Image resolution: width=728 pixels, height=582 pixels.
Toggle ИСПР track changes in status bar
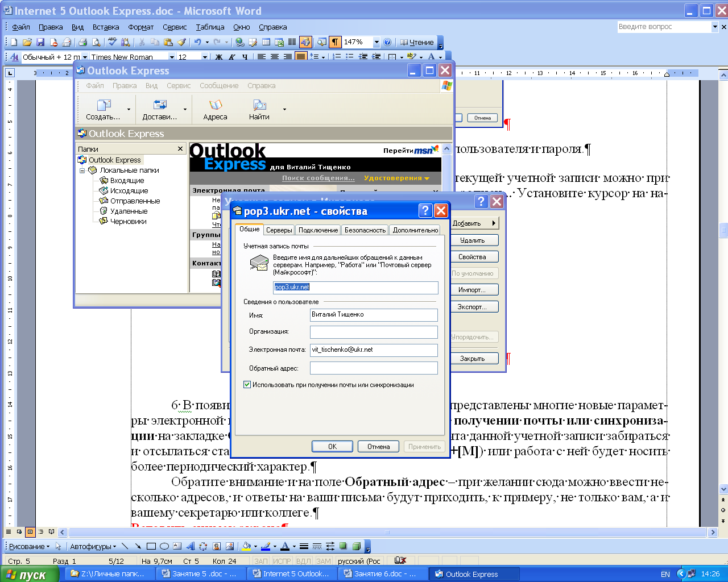point(282,561)
